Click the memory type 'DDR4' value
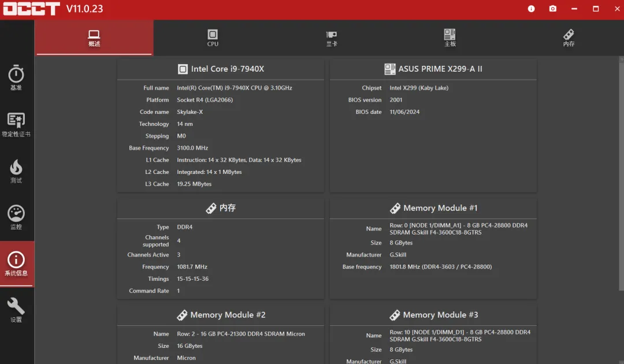 click(185, 226)
